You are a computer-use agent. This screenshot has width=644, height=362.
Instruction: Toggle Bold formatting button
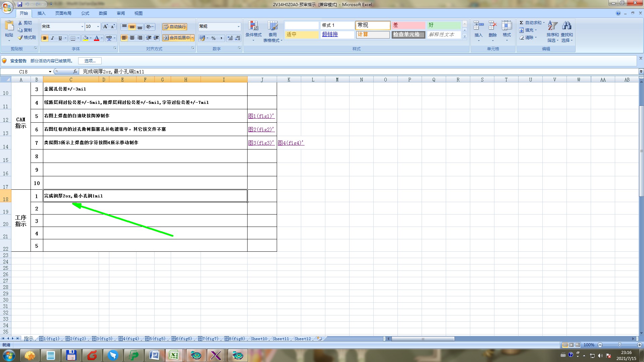click(45, 38)
